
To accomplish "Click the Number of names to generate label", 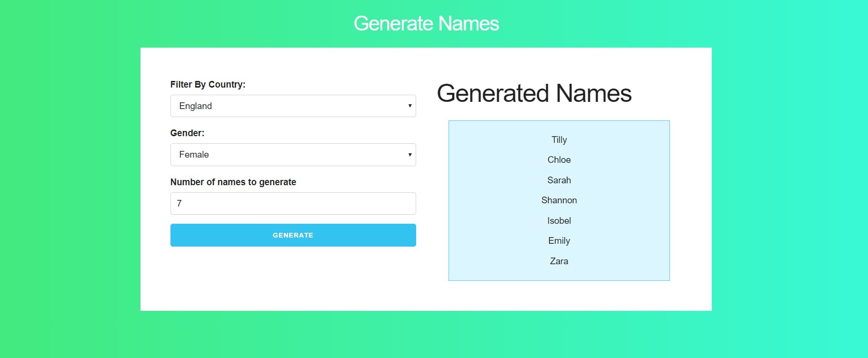I will click(x=233, y=182).
